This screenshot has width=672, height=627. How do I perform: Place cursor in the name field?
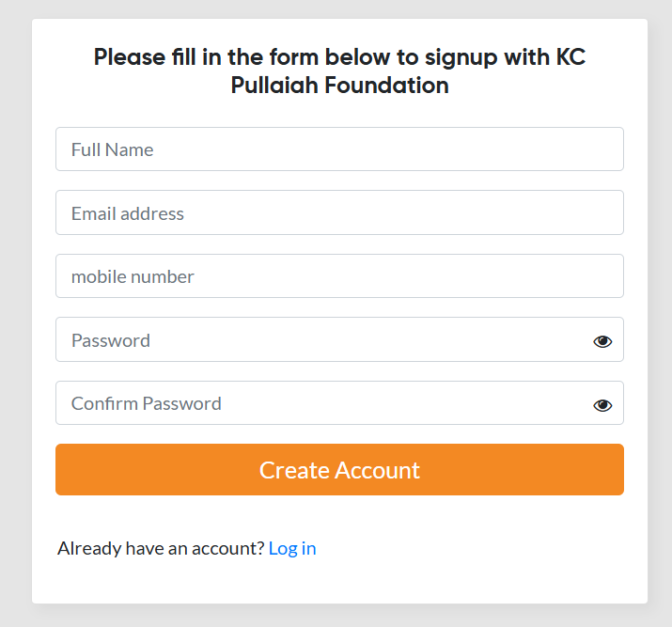[x=339, y=149]
